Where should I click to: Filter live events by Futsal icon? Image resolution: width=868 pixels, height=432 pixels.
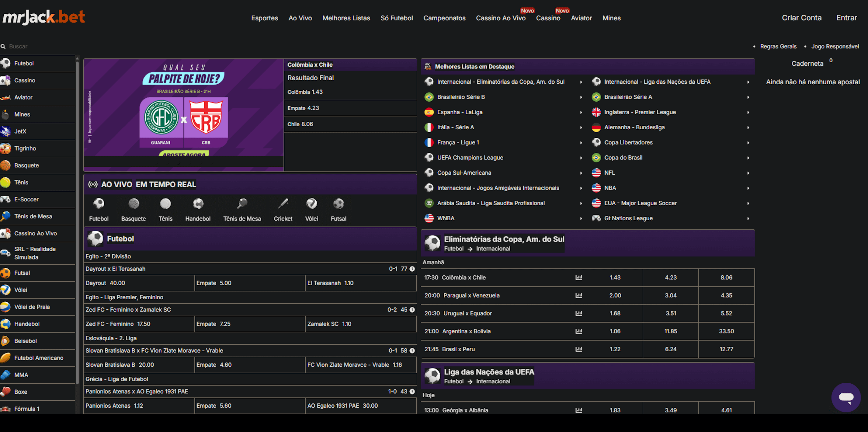click(339, 210)
